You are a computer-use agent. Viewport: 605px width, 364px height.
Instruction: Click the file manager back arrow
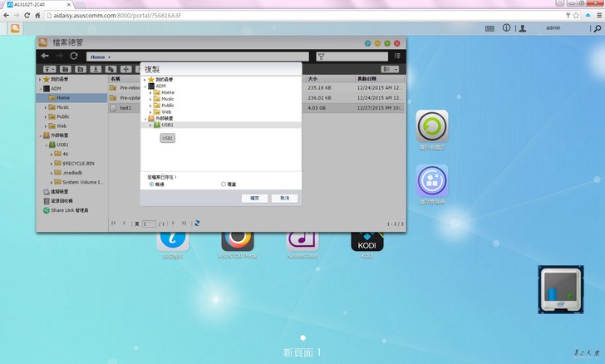coord(45,56)
